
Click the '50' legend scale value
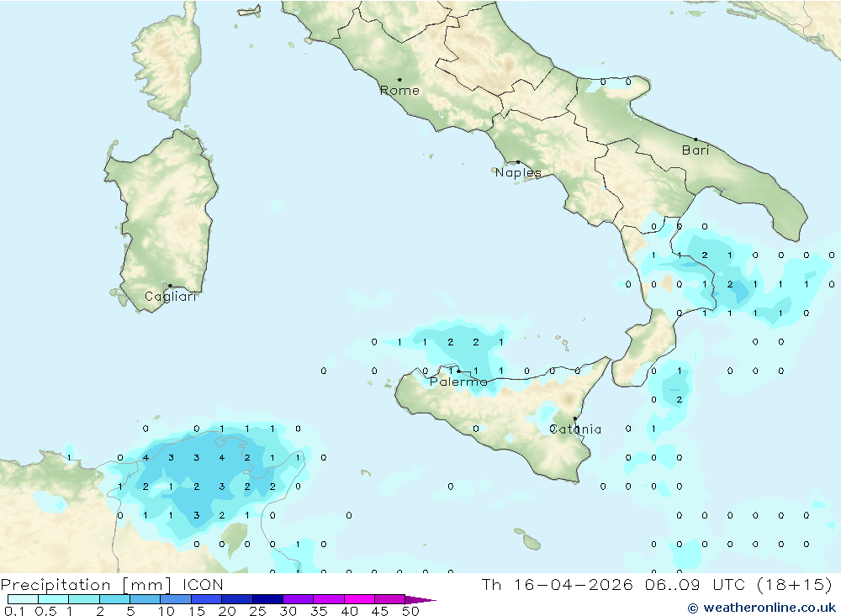tap(411, 611)
